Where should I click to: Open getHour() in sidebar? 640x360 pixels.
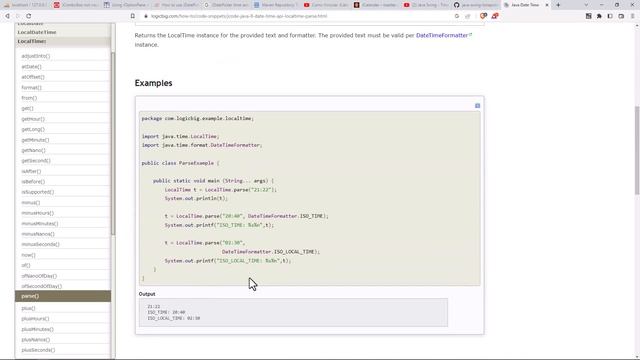[33, 119]
